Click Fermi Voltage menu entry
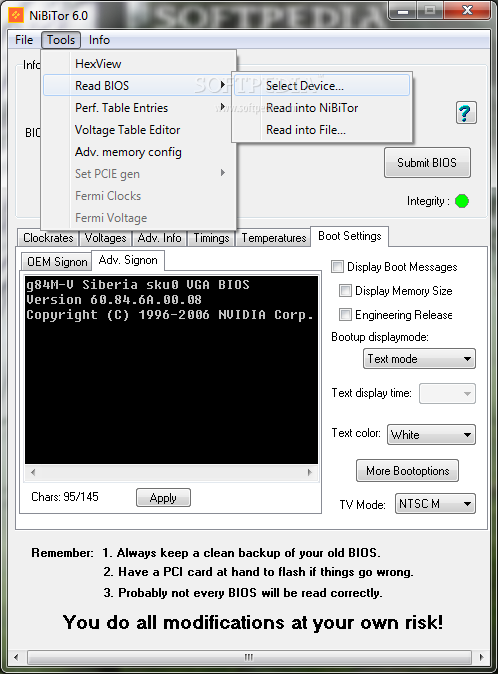This screenshot has width=498, height=674. [x=139, y=218]
